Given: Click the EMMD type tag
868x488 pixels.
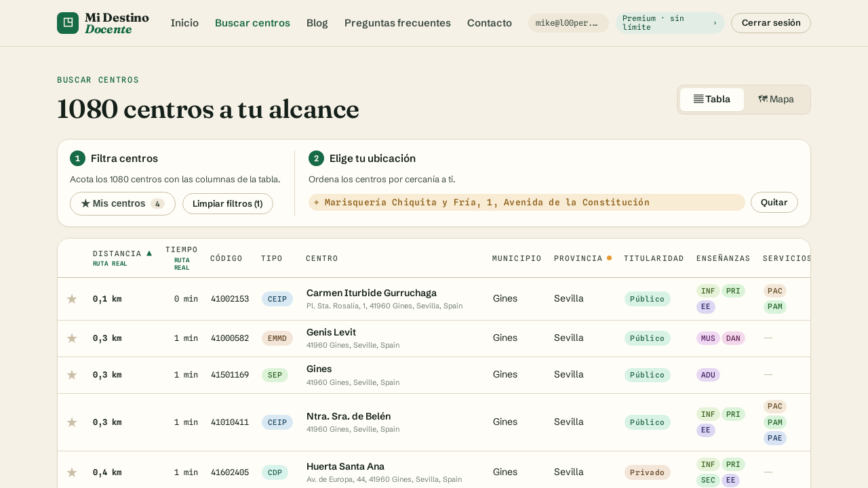Looking at the screenshot, I should point(277,338).
